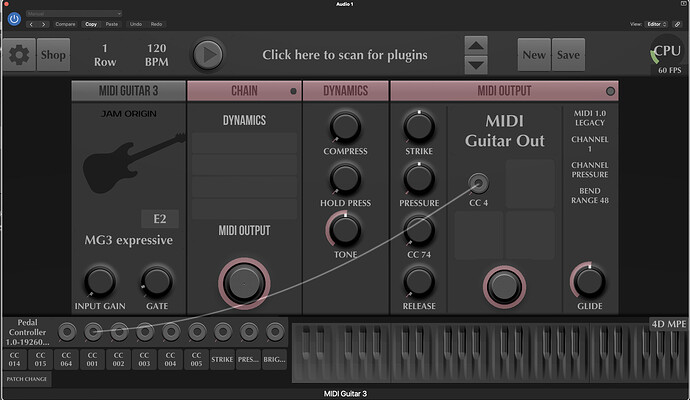Click the up arrow stepper next to scan text
The height and width of the screenshot is (400, 690).
pos(477,44)
